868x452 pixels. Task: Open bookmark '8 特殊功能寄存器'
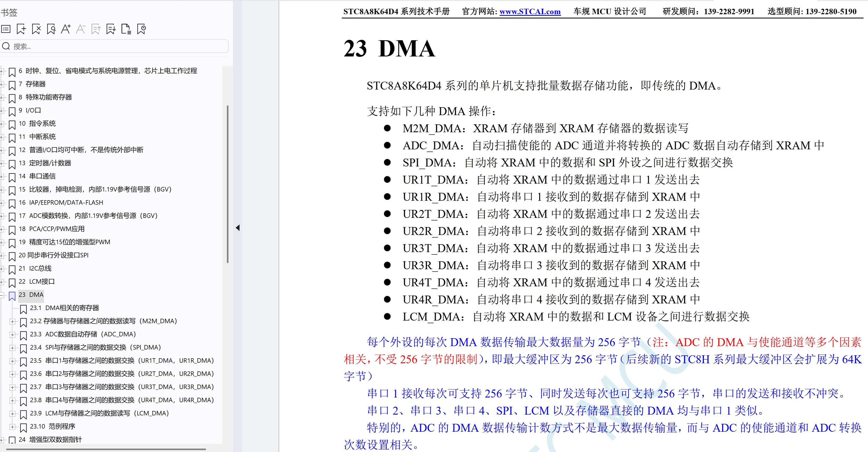coord(45,97)
